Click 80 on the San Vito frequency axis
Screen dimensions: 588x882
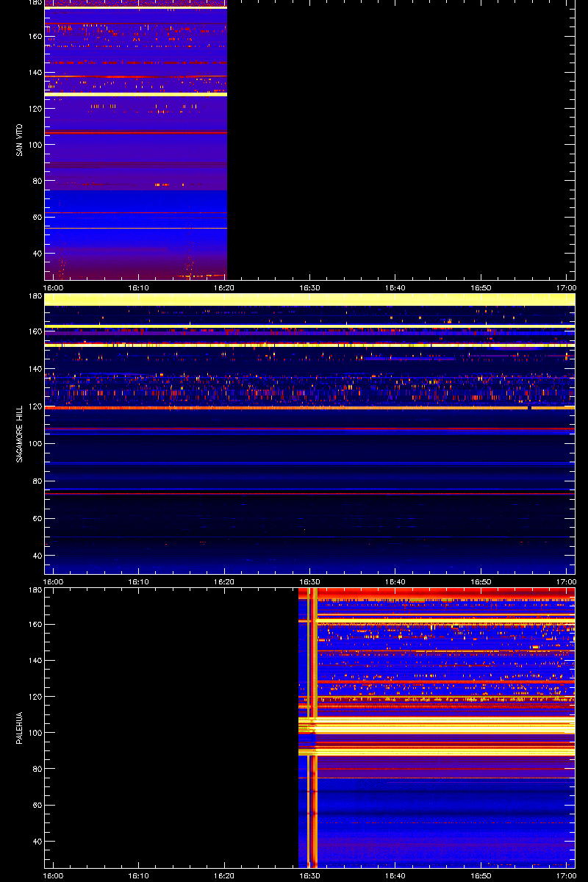point(37,181)
